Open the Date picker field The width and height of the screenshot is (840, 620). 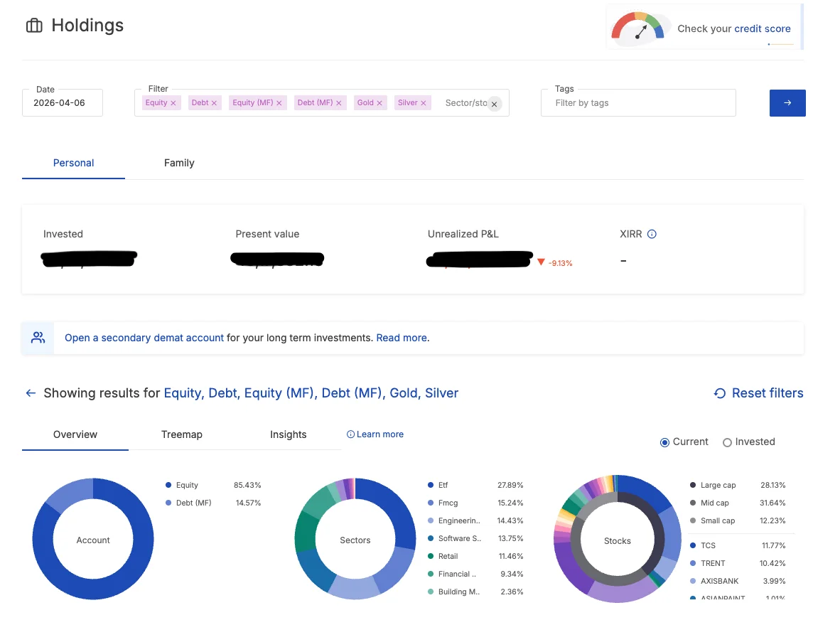pyautogui.click(x=63, y=103)
